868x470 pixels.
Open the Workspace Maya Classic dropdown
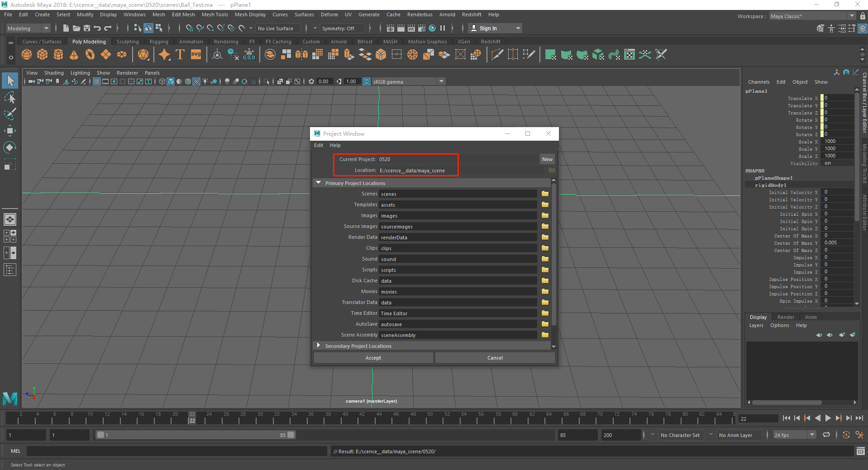tap(813, 16)
